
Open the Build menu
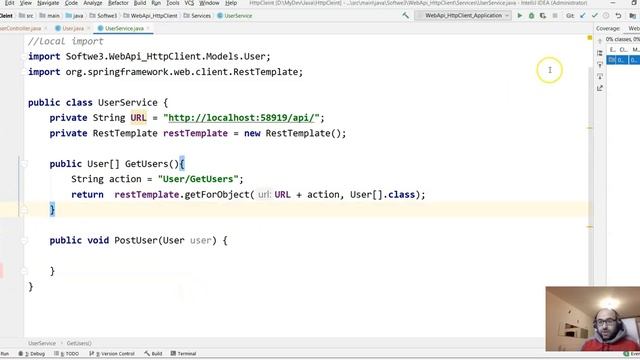[x=140, y=3]
